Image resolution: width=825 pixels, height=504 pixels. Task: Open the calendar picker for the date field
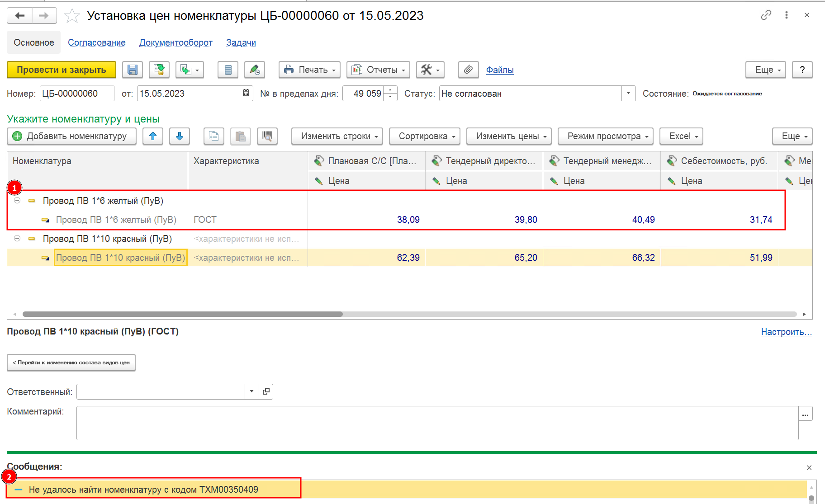tap(246, 93)
